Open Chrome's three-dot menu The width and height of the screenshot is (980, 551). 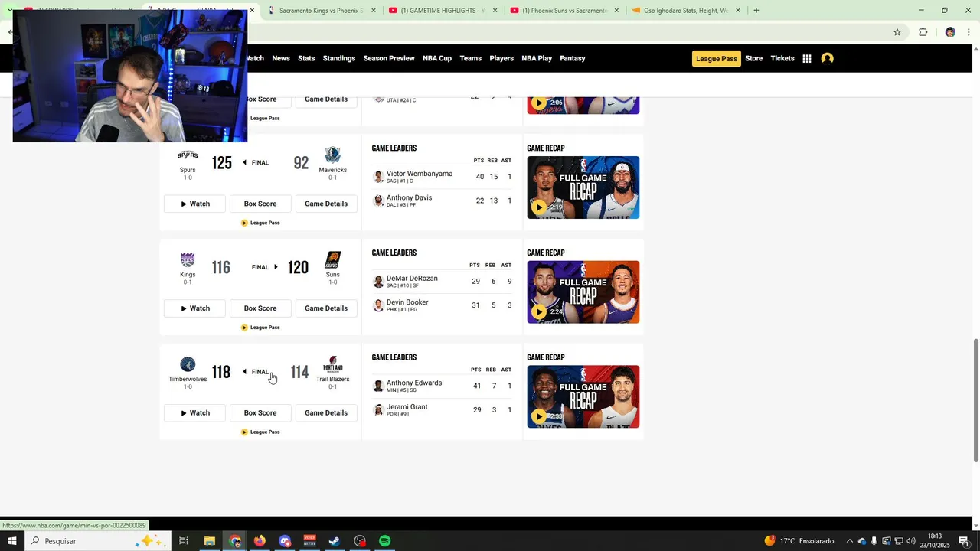click(x=969, y=32)
